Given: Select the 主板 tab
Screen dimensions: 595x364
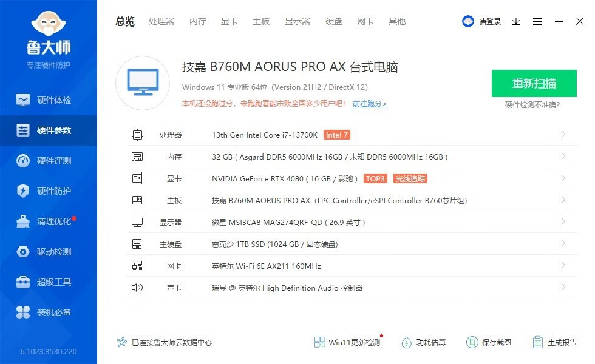Looking at the screenshot, I should pyautogui.click(x=261, y=22).
